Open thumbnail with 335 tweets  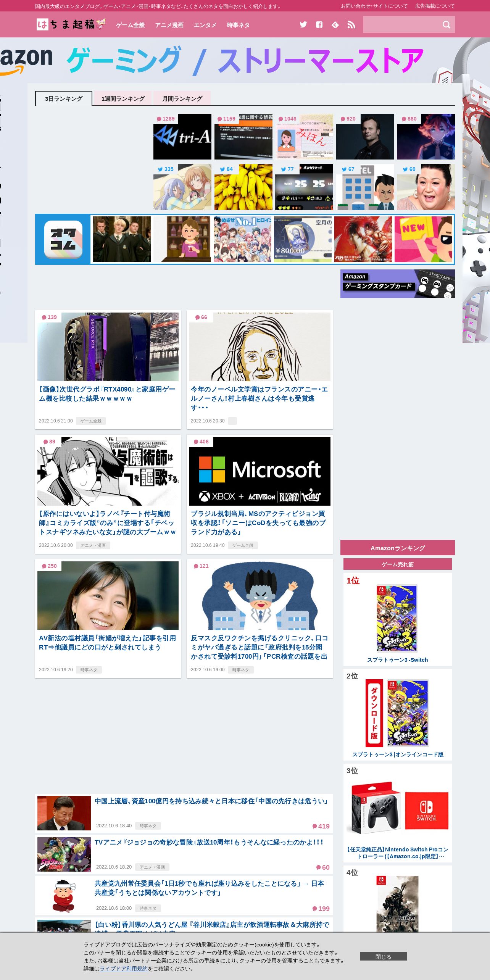point(182,187)
